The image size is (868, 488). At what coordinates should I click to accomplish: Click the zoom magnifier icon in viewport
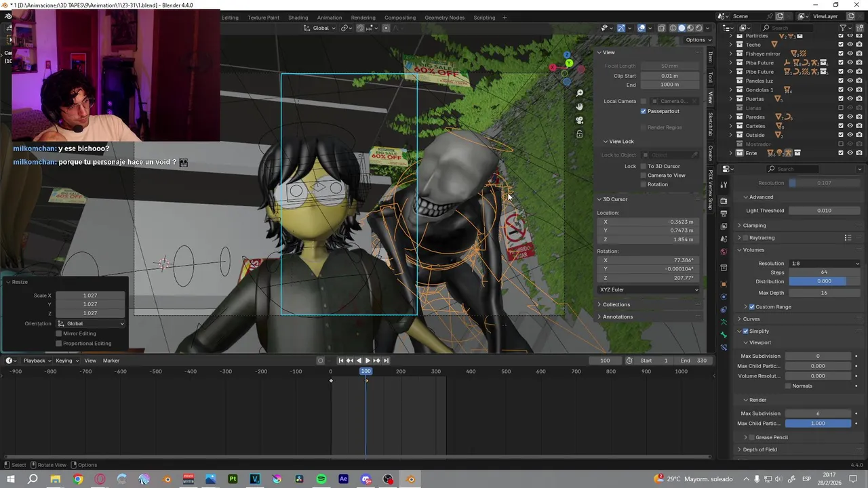[x=580, y=93]
